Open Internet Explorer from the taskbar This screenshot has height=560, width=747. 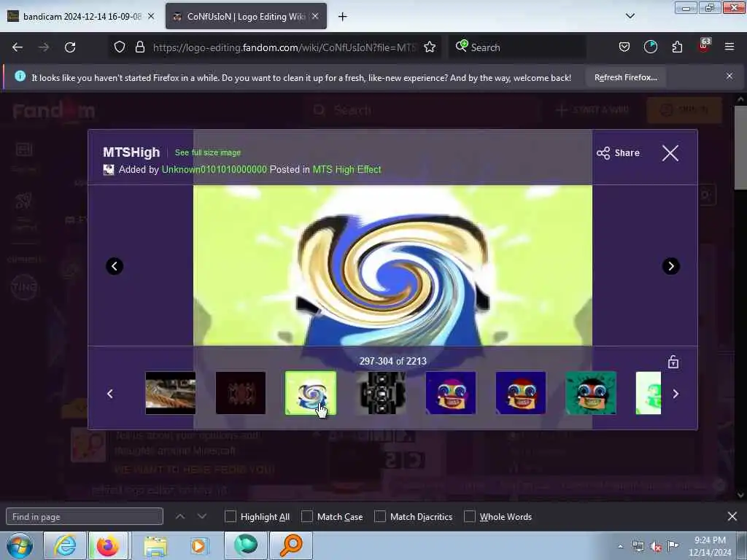point(65,545)
